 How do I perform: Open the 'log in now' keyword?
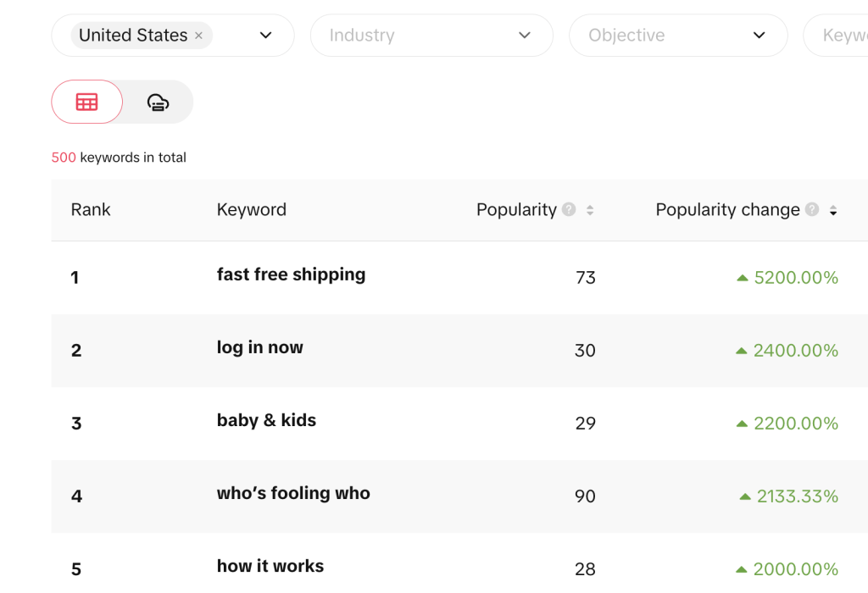point(259,347)
